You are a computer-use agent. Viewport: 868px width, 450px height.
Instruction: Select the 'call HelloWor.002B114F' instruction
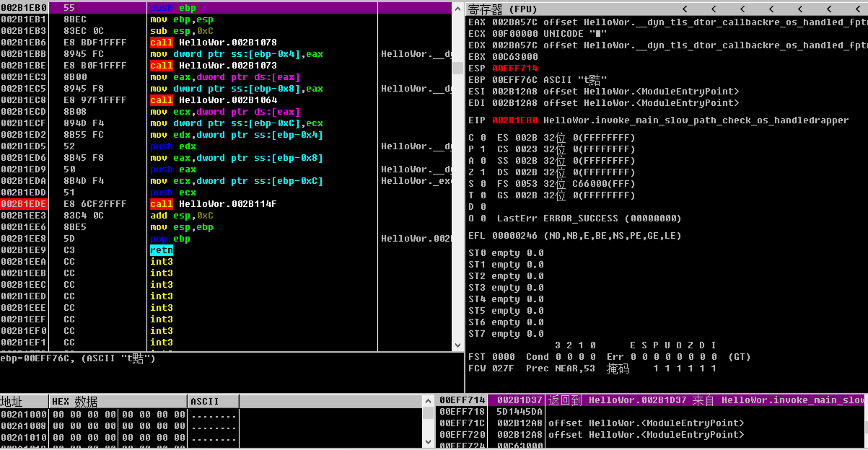tap(214, 204)
